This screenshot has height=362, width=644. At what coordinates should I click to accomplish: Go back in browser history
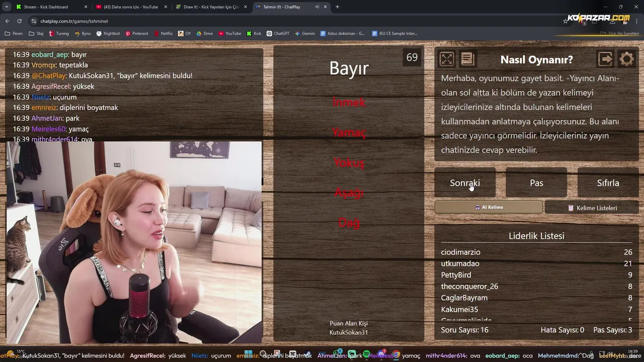point(7,21)
